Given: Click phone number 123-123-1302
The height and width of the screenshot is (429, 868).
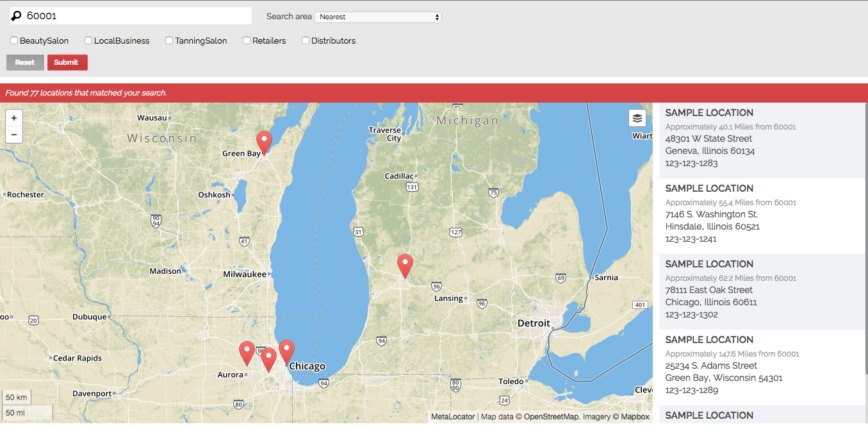Looking at the screenshot, I should 692,314.
